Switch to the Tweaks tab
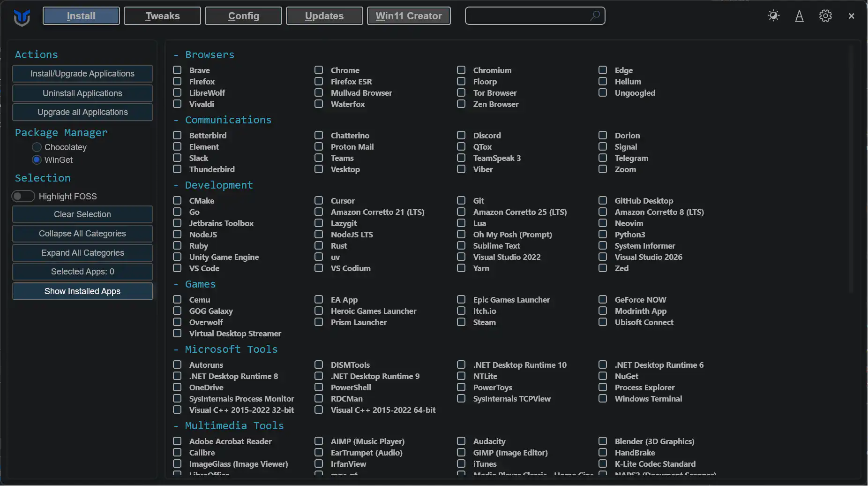Image resolution: width=868 pixels, height=486 pixels. click(162, 16)
